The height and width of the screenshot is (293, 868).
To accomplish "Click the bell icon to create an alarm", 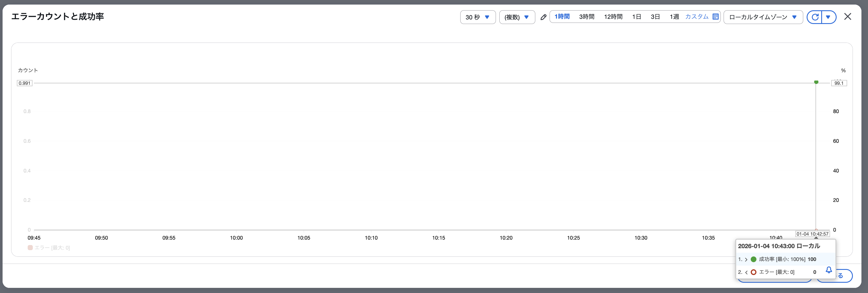I will [x=829, y=270].
